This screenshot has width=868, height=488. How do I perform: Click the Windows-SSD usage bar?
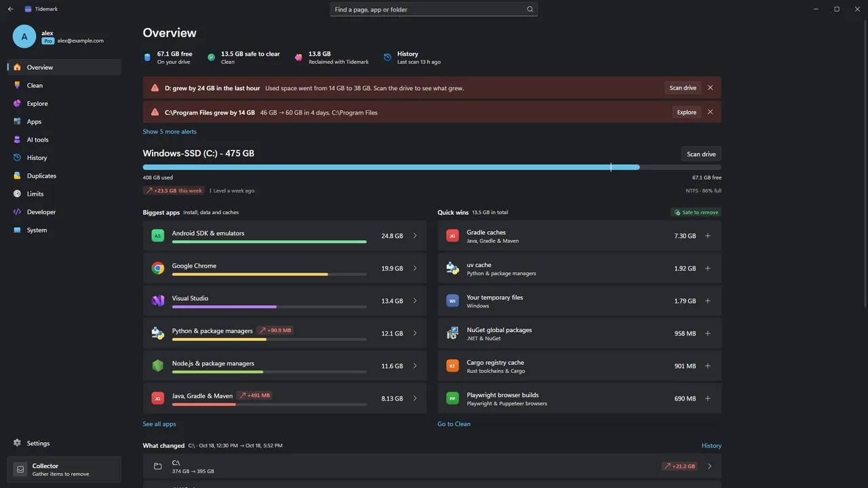coord(432,167)
